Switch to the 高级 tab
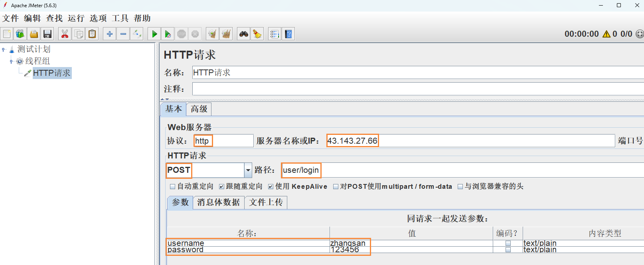This screenshot has width=644, height=265. coord(199,109)
